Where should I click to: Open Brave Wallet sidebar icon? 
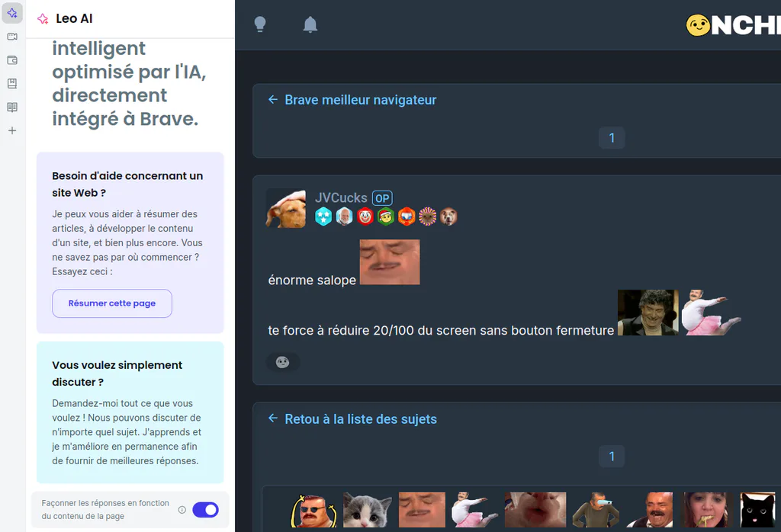click(12, 60)
